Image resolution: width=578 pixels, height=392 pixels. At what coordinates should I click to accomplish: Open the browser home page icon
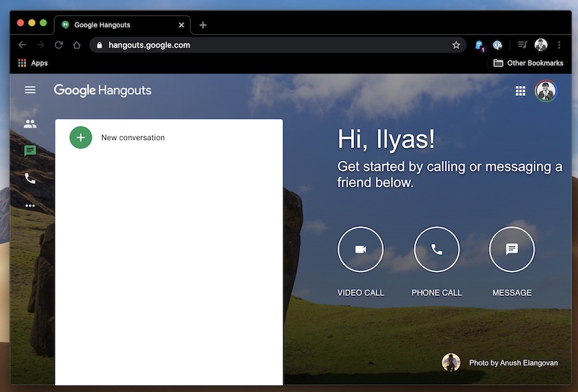tap(77, 45)
